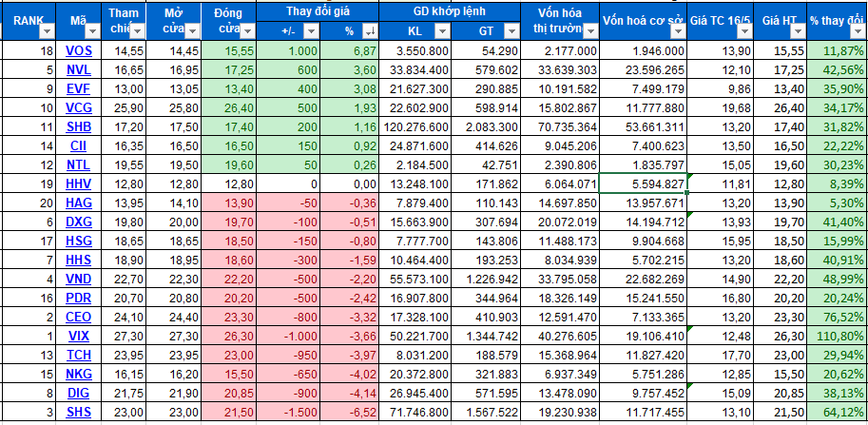Select the Thay đổi giá header cell
Screen dimensions: 868x425
(318, 11)
